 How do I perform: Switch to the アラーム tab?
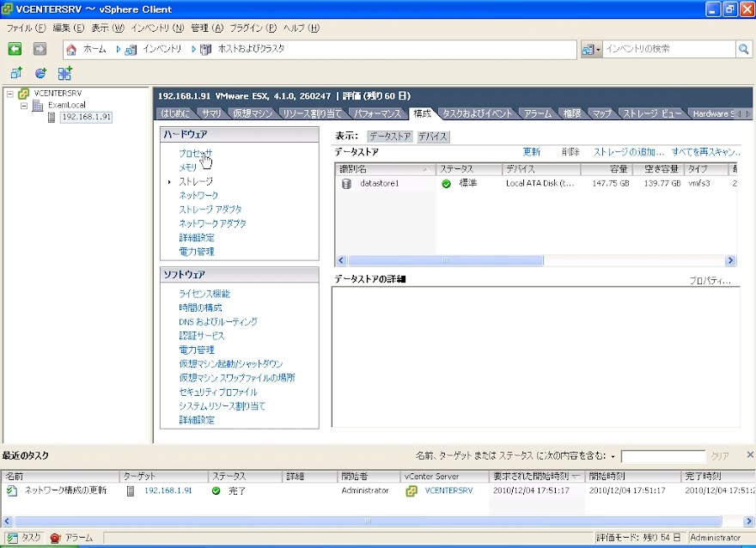pyautogui.click(x=538, y=113)
